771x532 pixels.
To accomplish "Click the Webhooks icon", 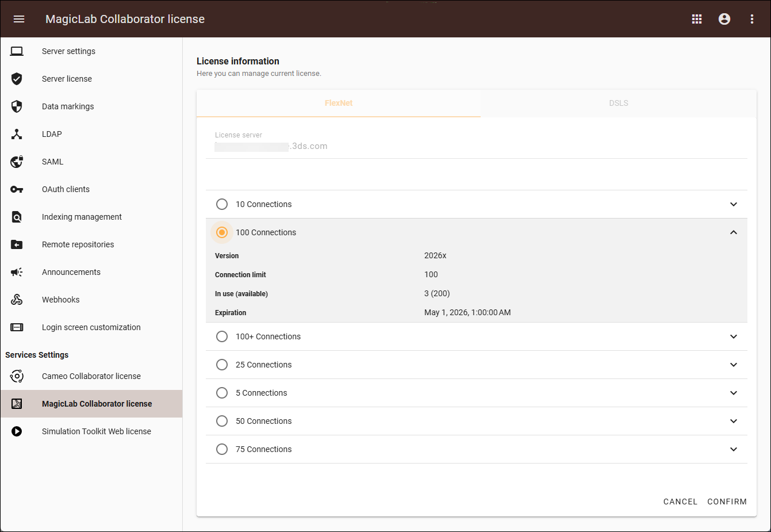I will click(17, 300).
